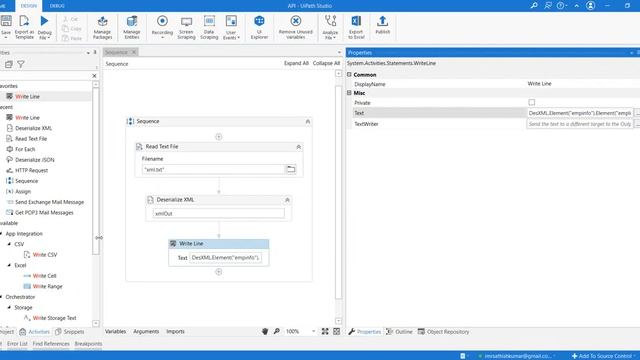This screenshot has height=360, width=640.
Task: Switch to the DESIGN ribbon tab
Action: coord(29,6)
